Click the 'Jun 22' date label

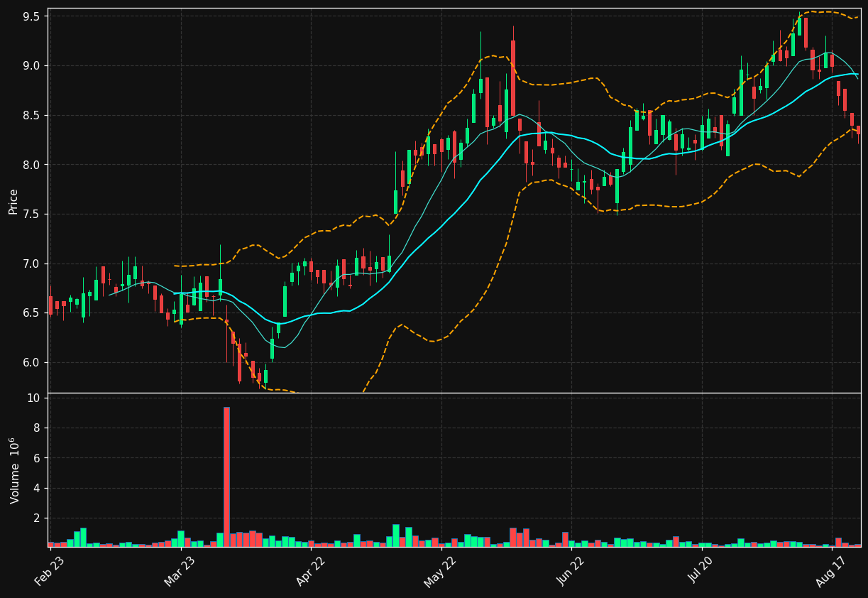pos(571,570)
